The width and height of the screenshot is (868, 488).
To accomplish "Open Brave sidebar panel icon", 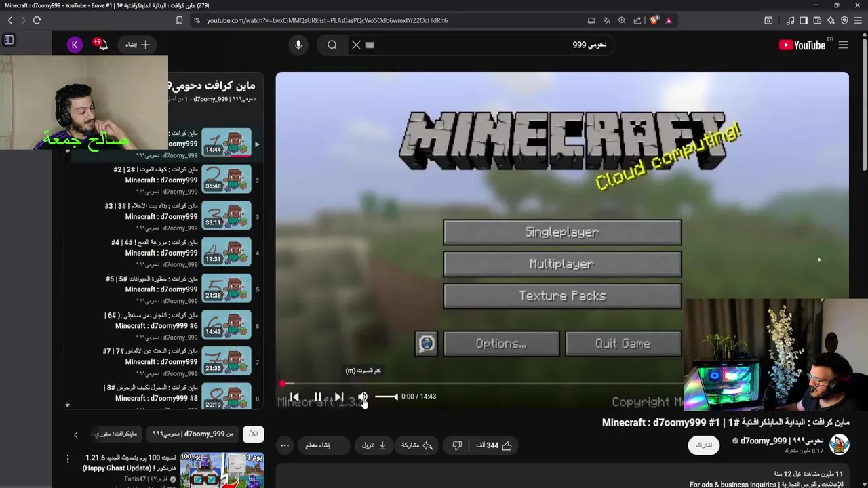I will coord(804,20).
